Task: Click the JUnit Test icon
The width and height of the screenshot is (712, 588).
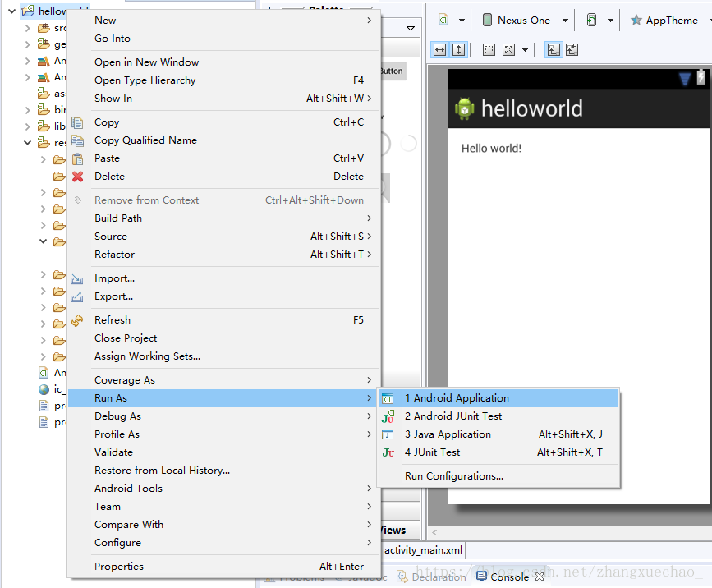Action: tap(388, 452)
